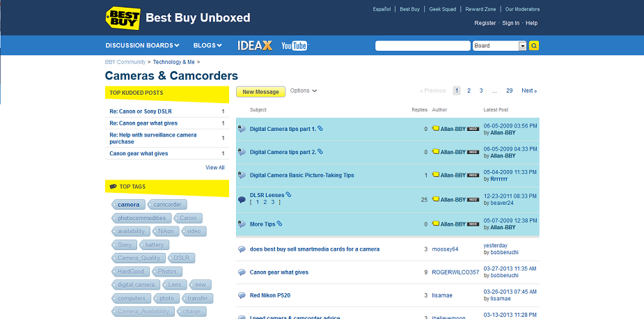Click the tag icon in Top Tags header
This screenshot has width=644, height=319.
(x=113, y=187)
